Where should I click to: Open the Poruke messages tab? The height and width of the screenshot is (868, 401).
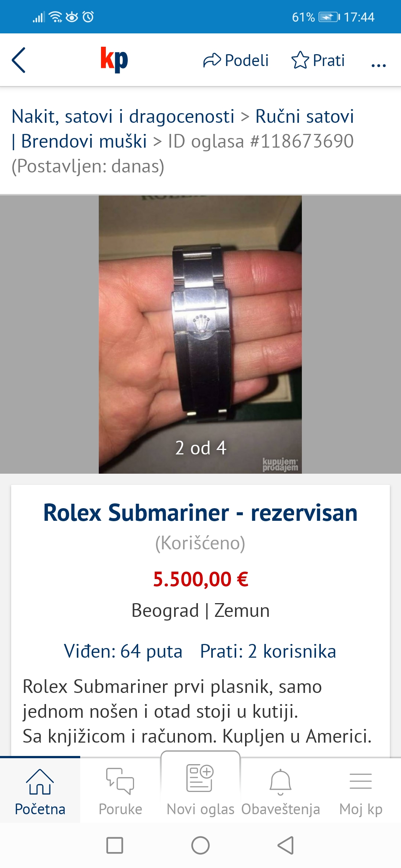(120, 790)
